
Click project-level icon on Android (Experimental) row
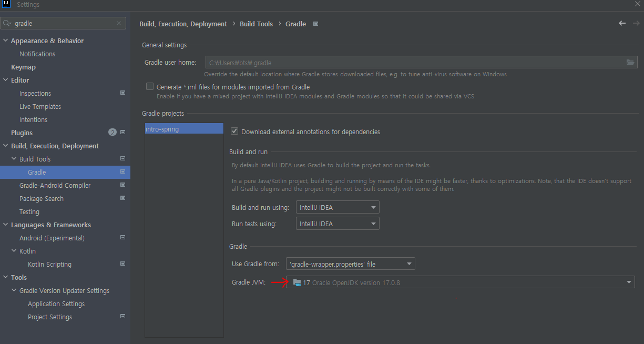point(122,238)
